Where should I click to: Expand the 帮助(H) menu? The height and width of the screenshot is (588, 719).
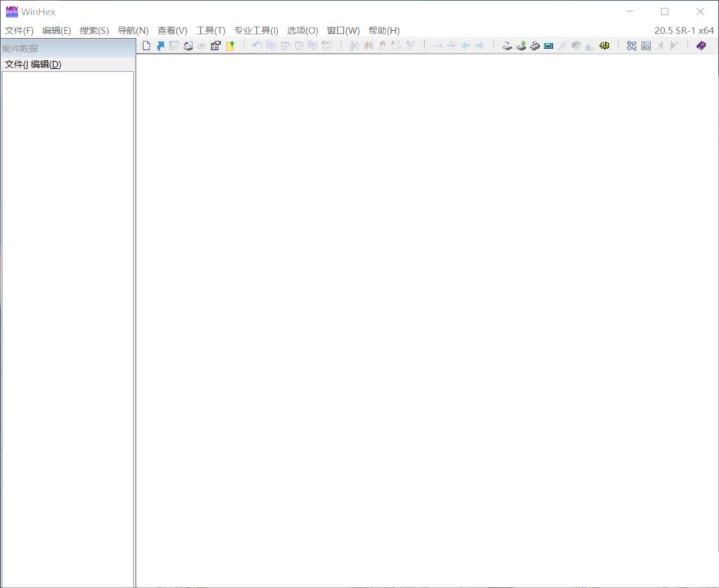point(383,31)
